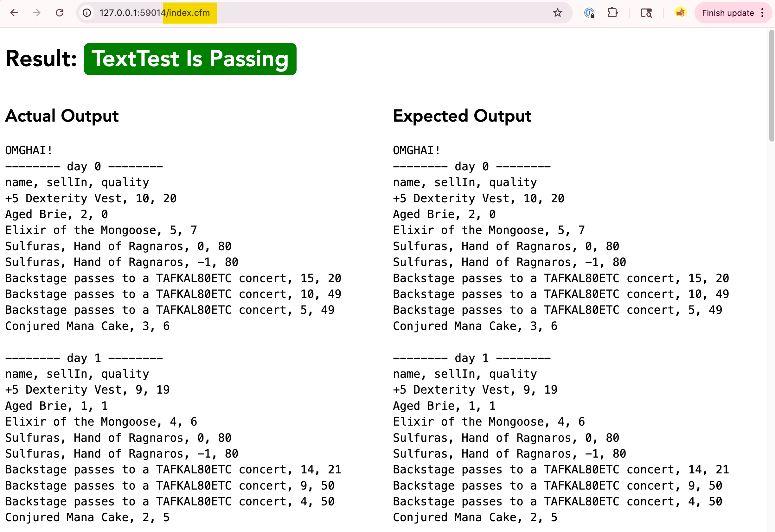Click the day 0 divider line
775x532 pixels.
coord(83,166)
